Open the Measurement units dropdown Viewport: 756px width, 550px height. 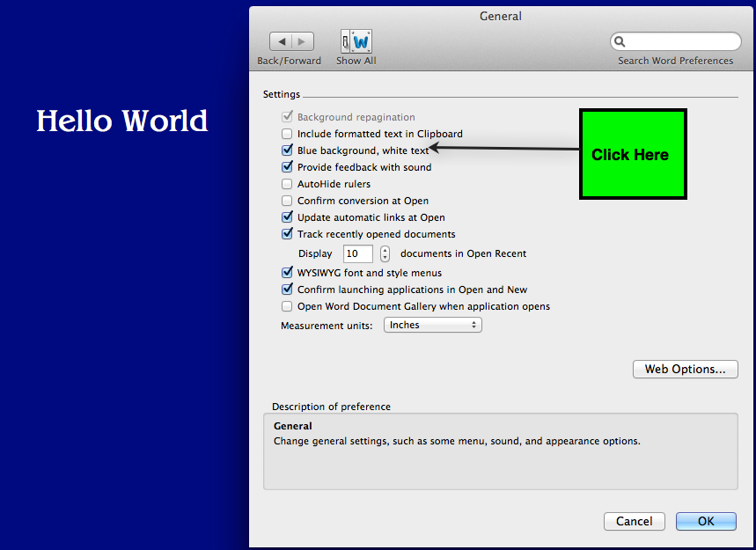click(x=432, y=325)
